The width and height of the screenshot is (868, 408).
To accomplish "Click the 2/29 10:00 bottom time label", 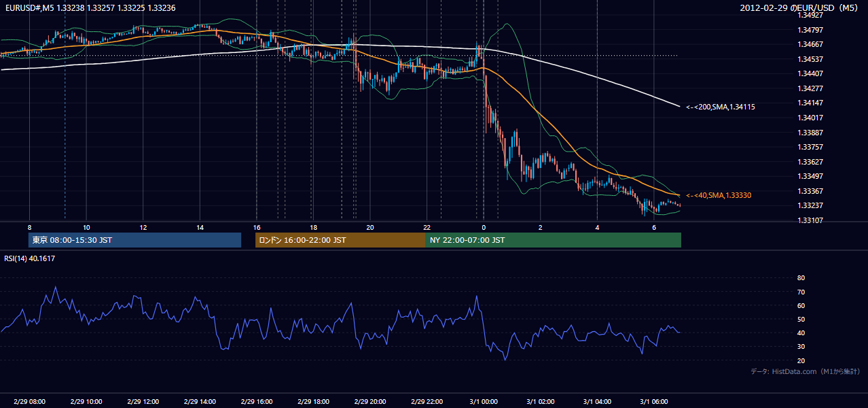I will 86,402.
